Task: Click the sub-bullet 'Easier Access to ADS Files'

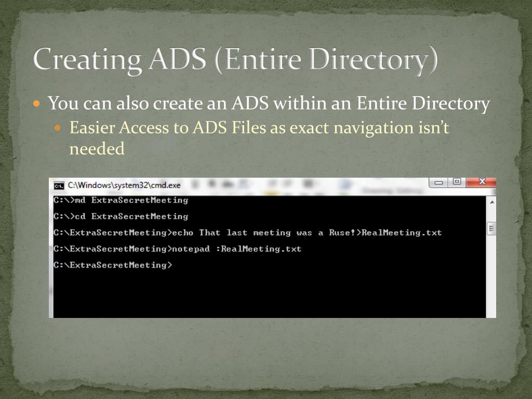Action: (259, 138)
